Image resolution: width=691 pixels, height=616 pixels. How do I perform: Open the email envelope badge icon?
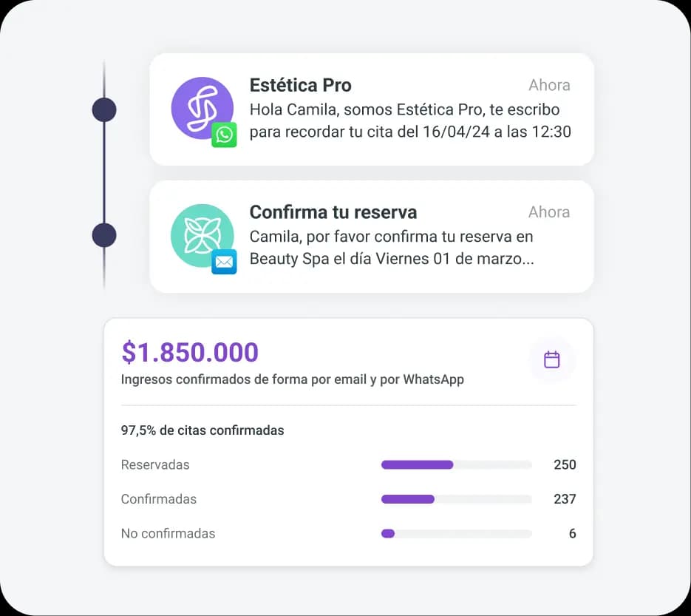(225, 262)
